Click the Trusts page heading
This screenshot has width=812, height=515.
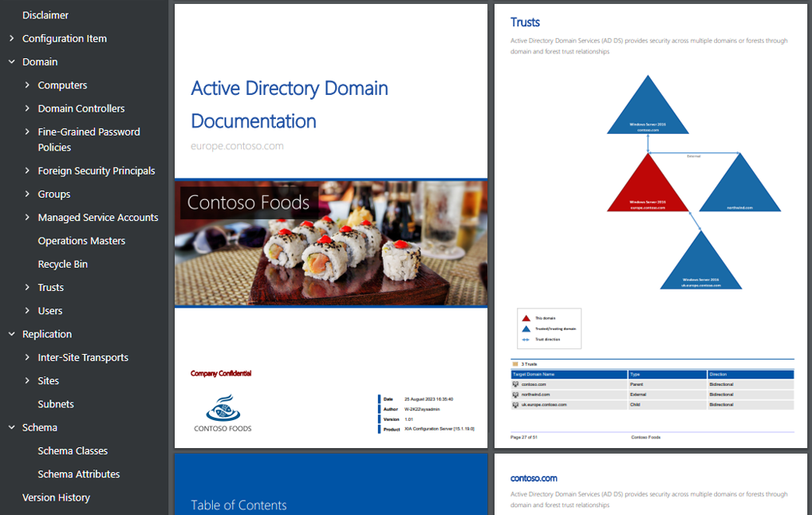[525, 22]
